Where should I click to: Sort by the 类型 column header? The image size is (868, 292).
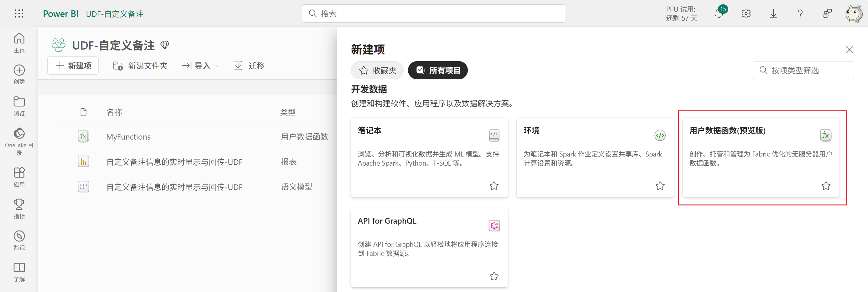point(288,112)
